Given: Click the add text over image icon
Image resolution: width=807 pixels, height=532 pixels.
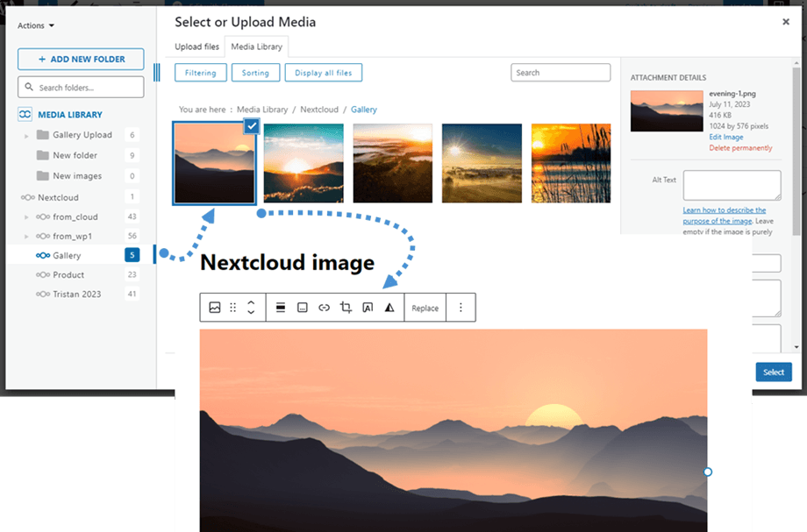Looking at the screenshot, I should point(368,308).
